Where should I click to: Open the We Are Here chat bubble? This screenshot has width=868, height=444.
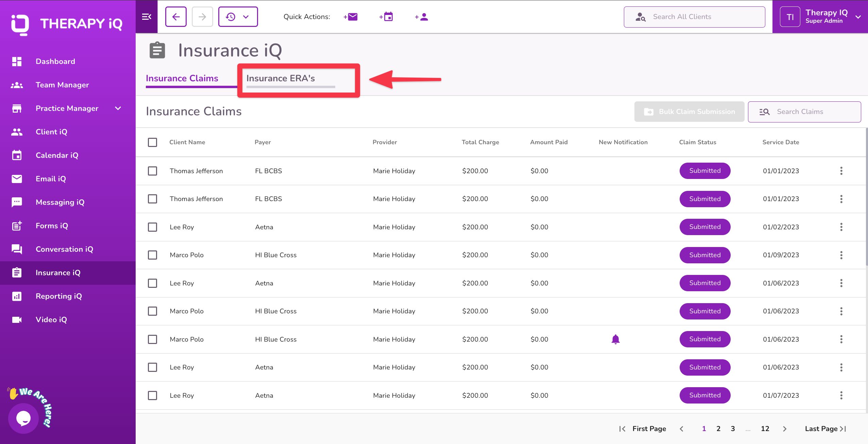pyautogui.click(x=23, y=418)
